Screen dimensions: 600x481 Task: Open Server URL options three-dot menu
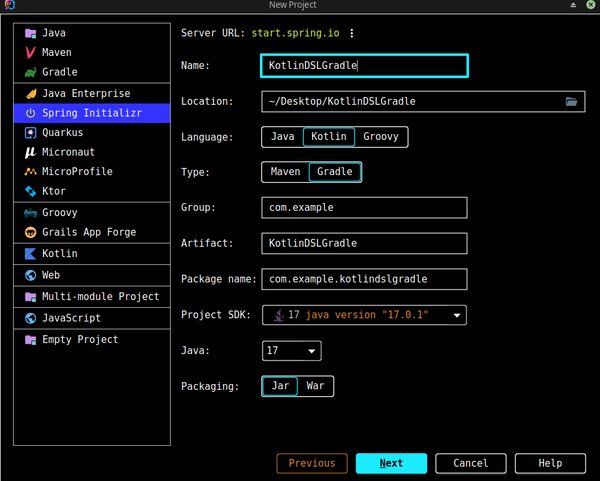[x=352, y=33]
